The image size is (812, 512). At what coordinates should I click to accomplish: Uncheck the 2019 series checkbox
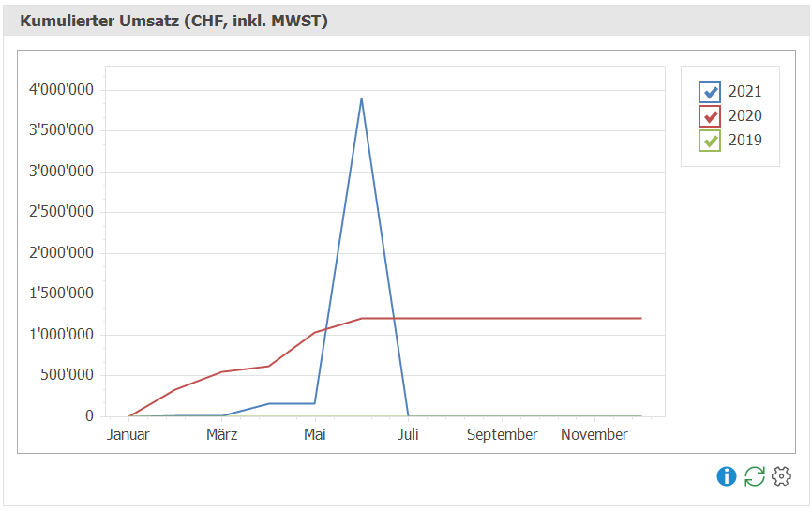click(710, 141)
